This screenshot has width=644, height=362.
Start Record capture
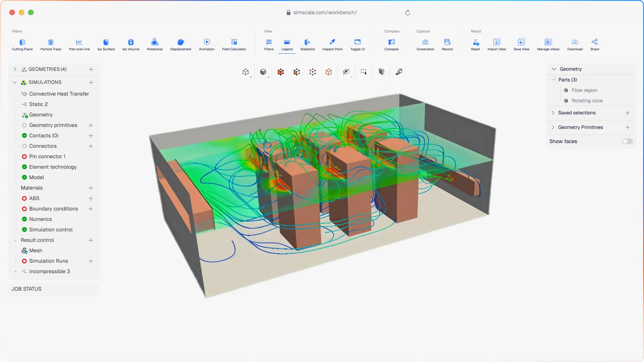pyautogui.click(x=447, y=45)
